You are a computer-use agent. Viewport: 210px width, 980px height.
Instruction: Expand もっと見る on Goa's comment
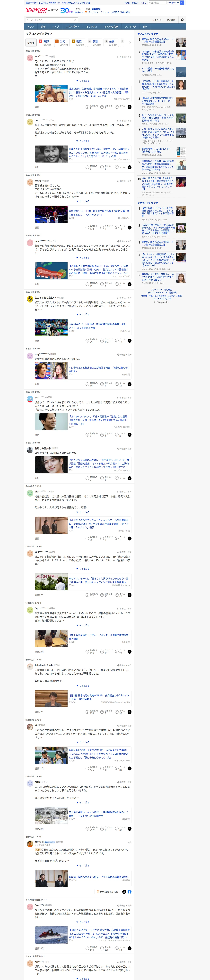point(83,922)
